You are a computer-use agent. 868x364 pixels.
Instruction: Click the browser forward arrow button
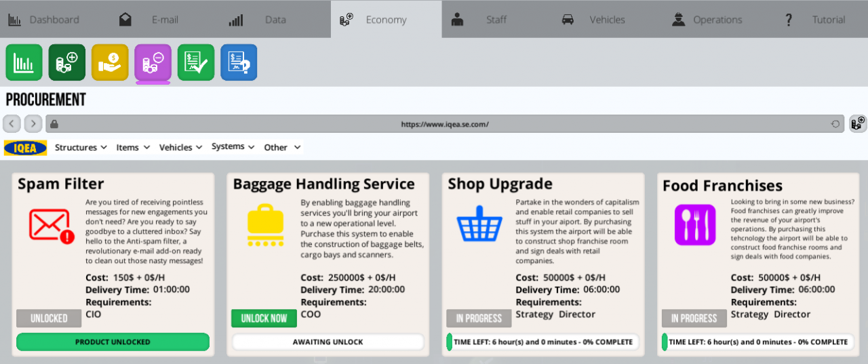(x=33, y=124)
